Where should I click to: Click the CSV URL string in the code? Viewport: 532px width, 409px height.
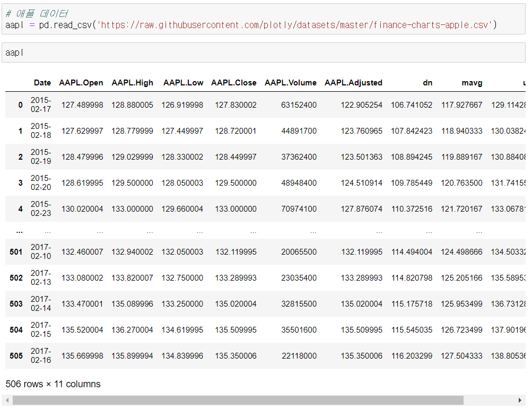(x=294, y=25)
